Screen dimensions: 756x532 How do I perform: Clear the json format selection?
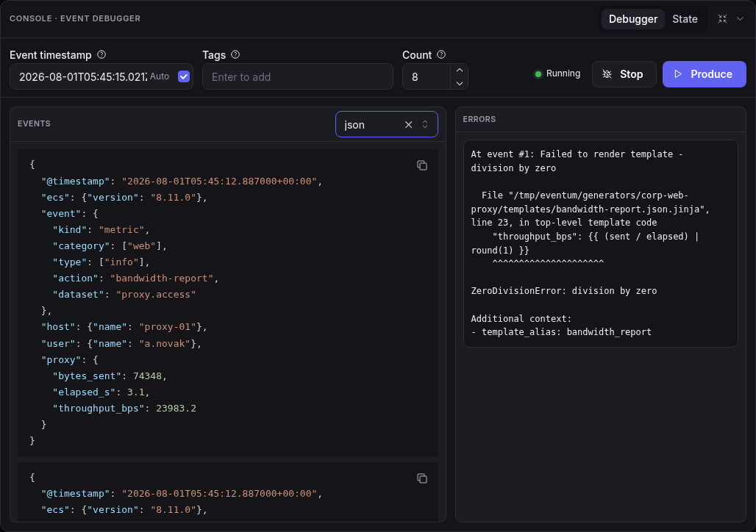[x=408, y=125]
